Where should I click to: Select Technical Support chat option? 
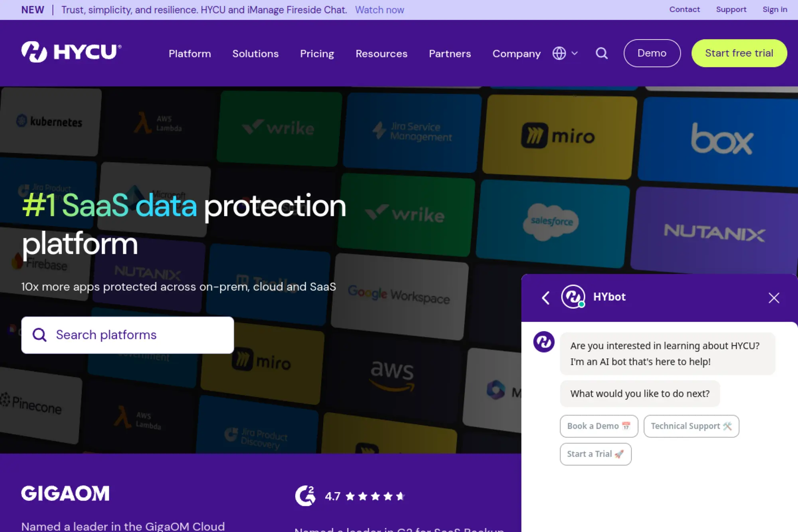pos(691,426)
